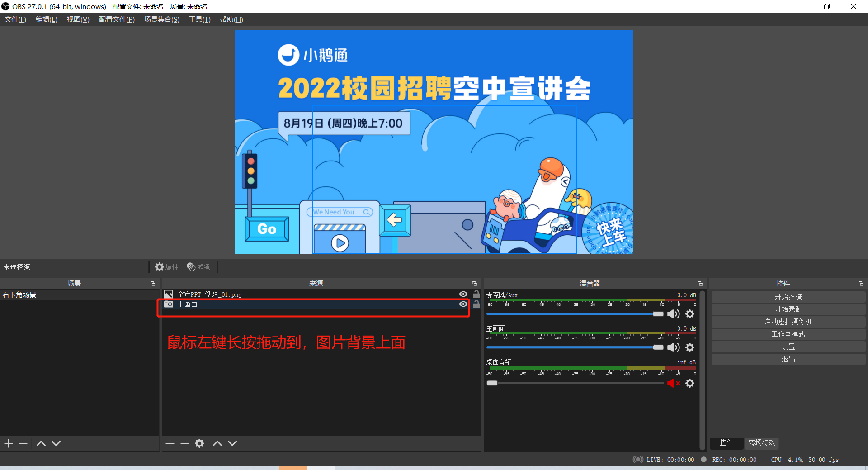Click the LIVE: 00:00:00 timer text
Viewport: 868px width, 470px height.
[x=670, y=460]
